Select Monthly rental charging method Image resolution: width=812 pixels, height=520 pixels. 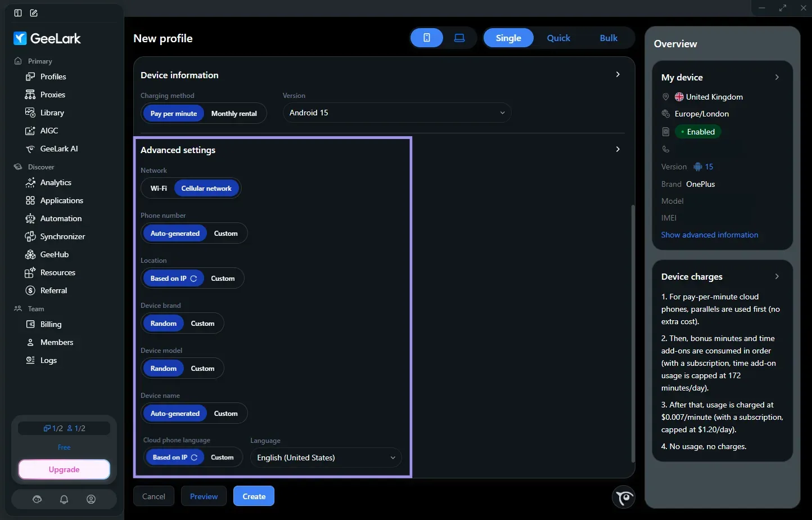click(x=234, y=113)
